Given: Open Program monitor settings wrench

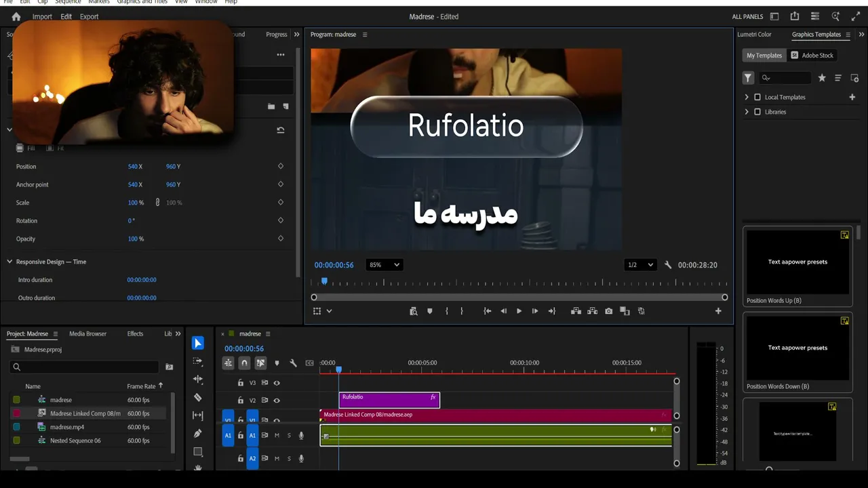Looking at the screenshot, I should (x=667, y=265).
